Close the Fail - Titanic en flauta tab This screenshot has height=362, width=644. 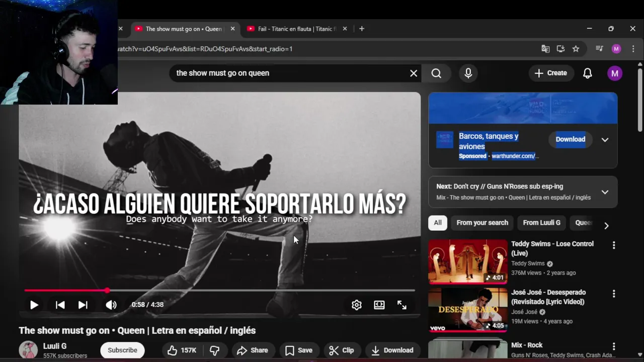click(345, 29)
